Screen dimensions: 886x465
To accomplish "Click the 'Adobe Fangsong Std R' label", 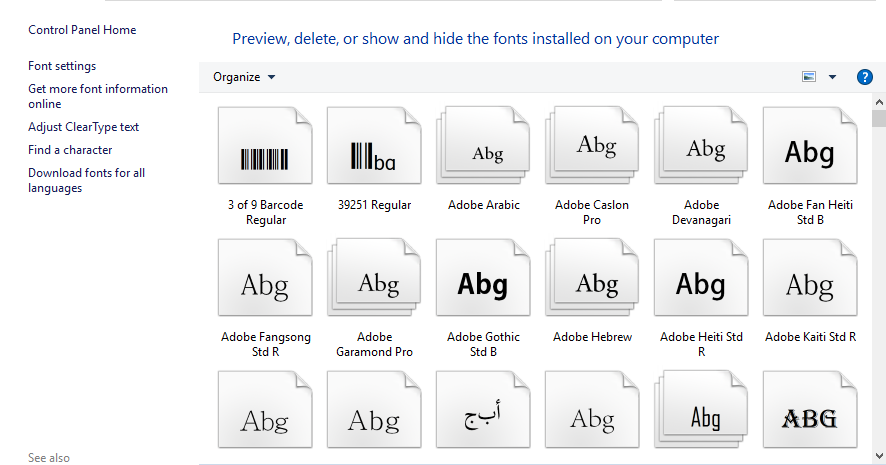I will pos(266,344).
